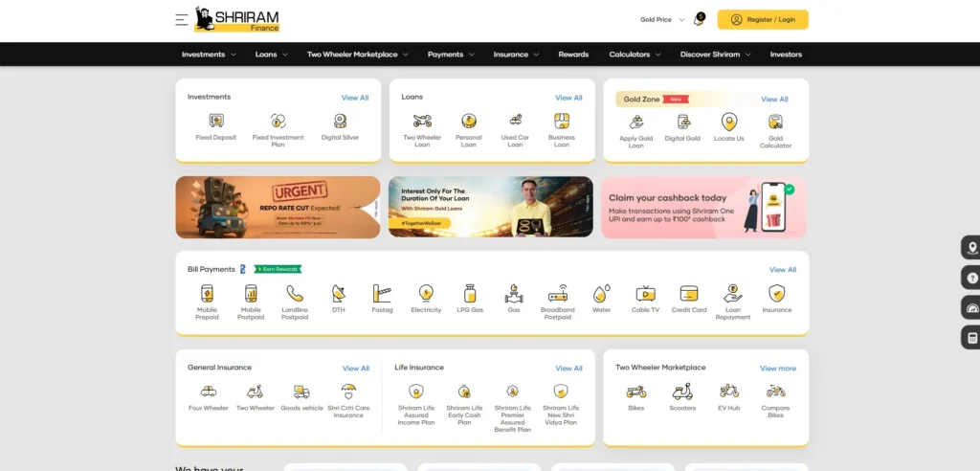The height and width of the screenshot is (471, 980).
Task: Choose the Used Car Loan icon
Action: pos(515,121)
